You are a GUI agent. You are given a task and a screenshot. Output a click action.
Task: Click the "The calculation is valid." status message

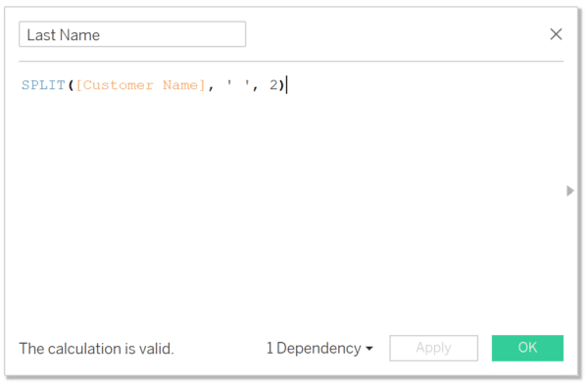click(x=96, y=349)
